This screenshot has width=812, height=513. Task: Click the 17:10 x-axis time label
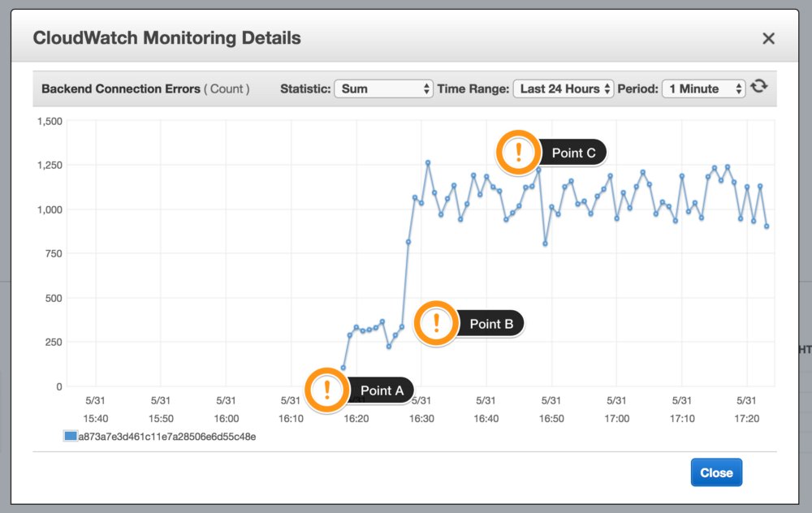tap(682, 418)
